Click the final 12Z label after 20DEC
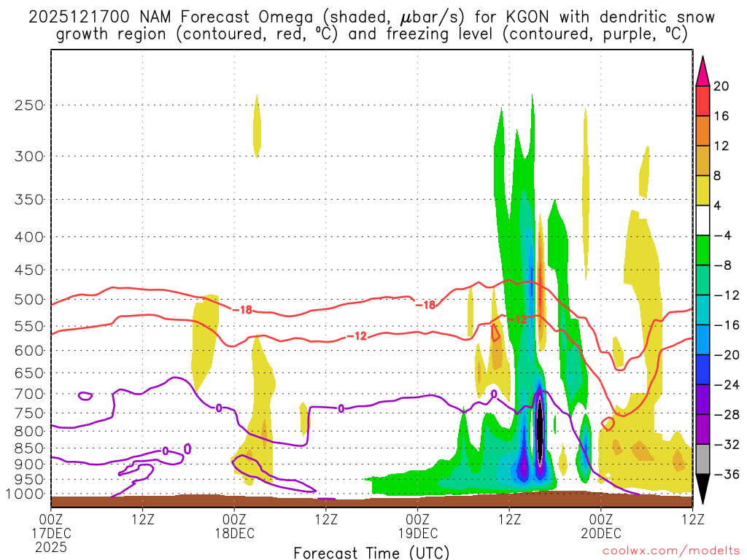 [x=693, y=518]
